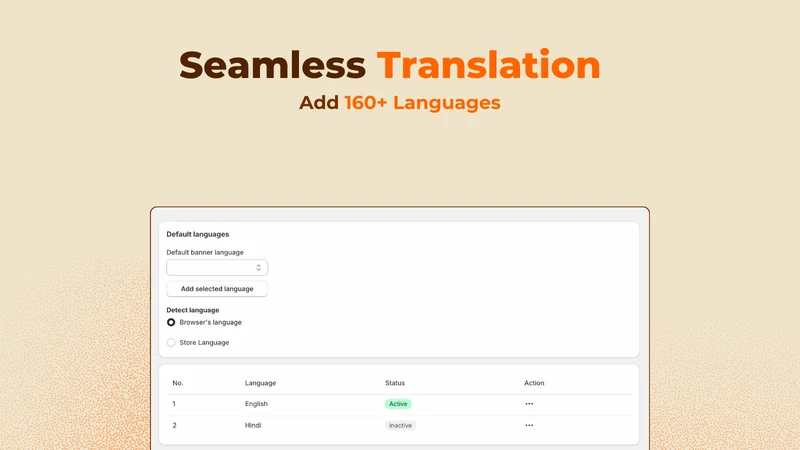The height and width of the screenshot is (450, 800).
Task: Click the Default banner language label
Action: 205,252
